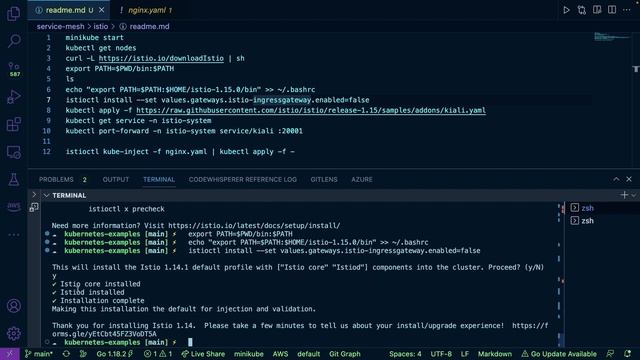Open the Accounts menu icon
Screen dimensions: 640x360
pyautogui.click(x=13, y=306)
